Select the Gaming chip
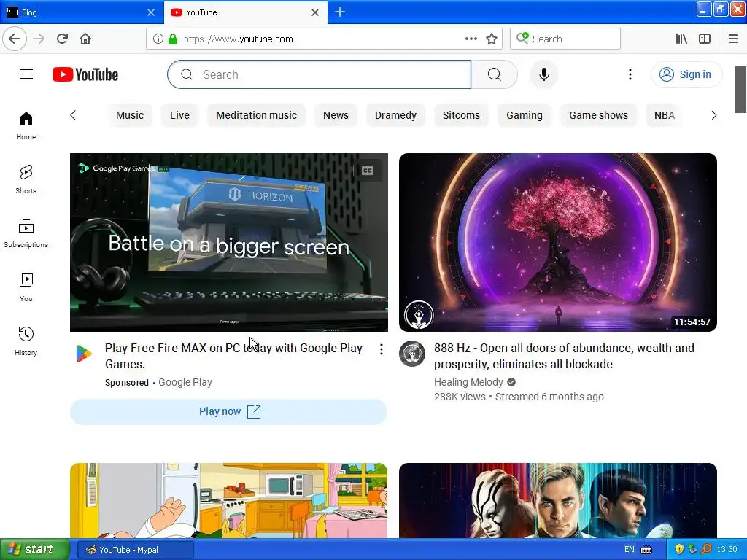 point(525,115)
